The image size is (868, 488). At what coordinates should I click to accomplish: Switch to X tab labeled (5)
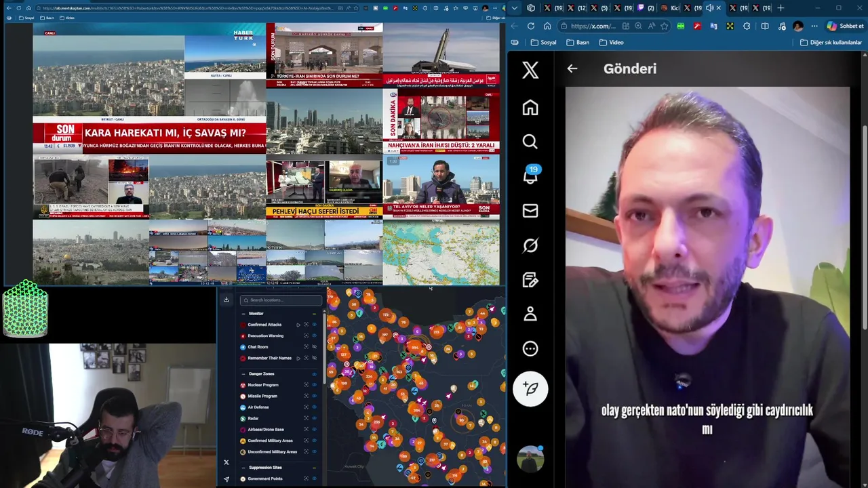coord(599,8)
